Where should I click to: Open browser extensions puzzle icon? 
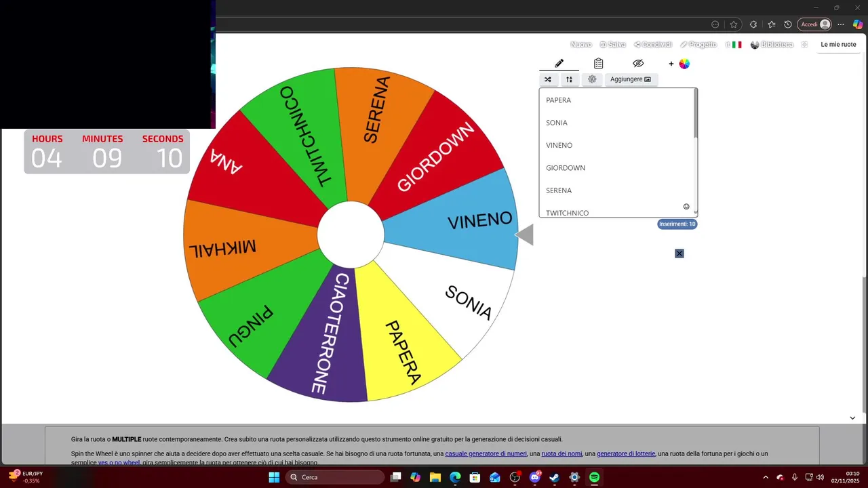pos(753,24)
